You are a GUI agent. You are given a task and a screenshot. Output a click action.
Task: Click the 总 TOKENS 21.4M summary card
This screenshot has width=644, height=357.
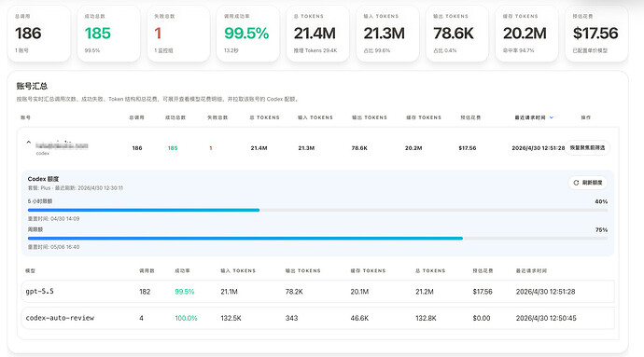[317, 34]
